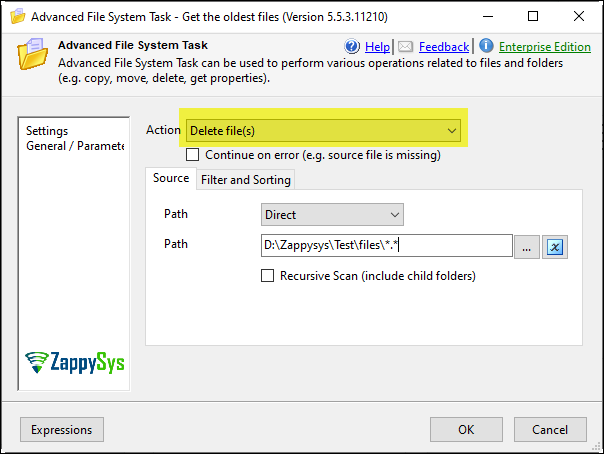Click inside the Path text field
Image resolution: width=604 pixels, height=454 pixels.
pos(387,245)
